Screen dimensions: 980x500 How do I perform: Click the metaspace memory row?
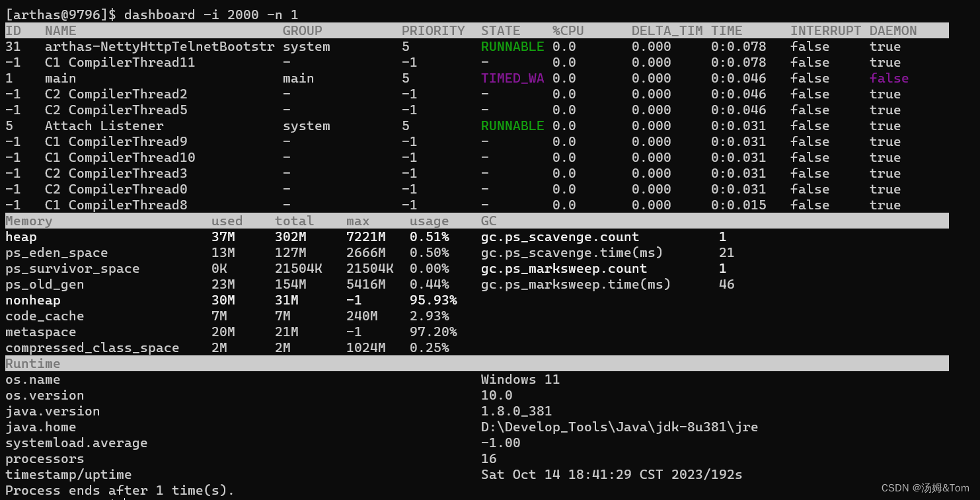(40, 332)
